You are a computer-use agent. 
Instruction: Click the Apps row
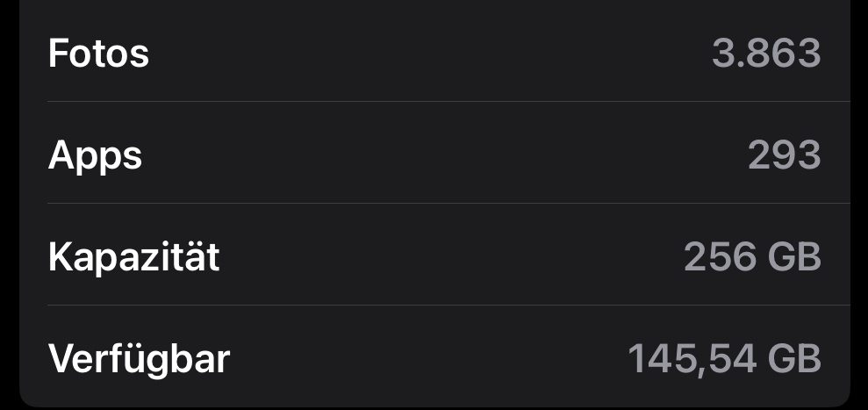[434, 156]
